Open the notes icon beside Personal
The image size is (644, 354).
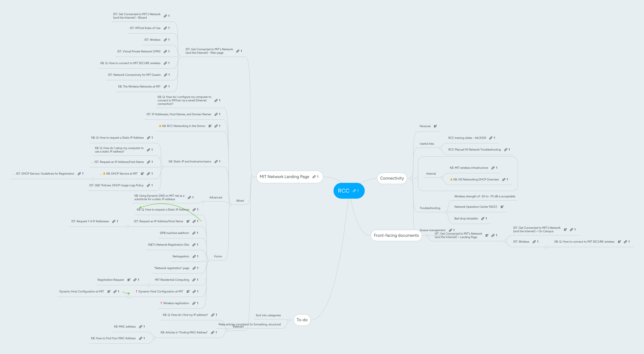[x=435, y=126]
